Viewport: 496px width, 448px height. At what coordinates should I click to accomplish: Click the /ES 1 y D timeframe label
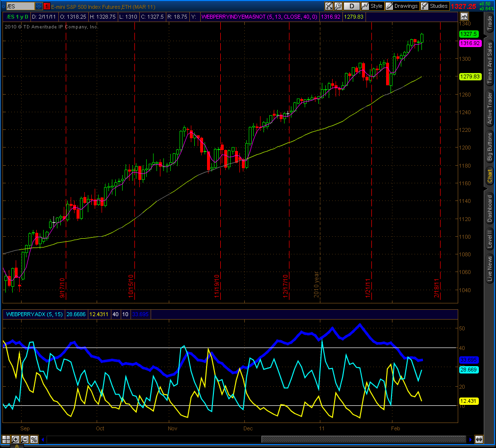tap(17, 17)
